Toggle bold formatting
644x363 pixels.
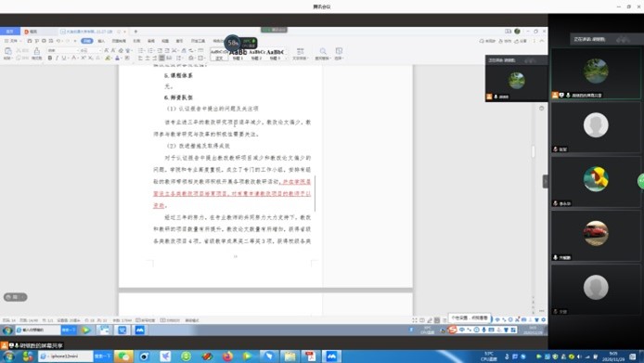50,58
